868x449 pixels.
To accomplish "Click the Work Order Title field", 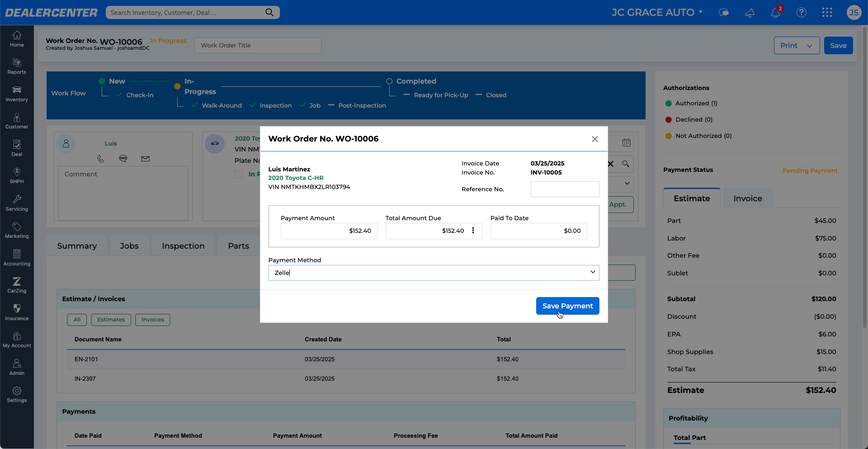I will pyautogui.click(x=258, y=45).
